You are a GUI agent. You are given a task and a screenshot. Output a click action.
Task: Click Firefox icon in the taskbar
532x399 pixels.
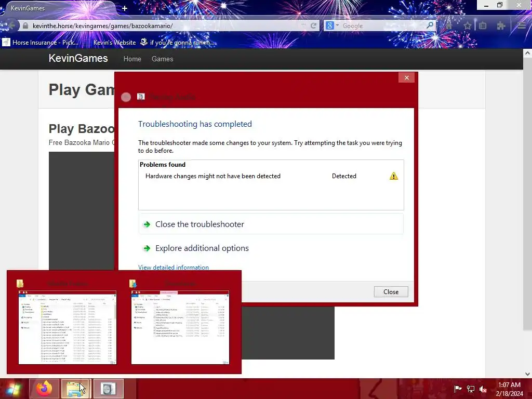click(x=44, y=389)
